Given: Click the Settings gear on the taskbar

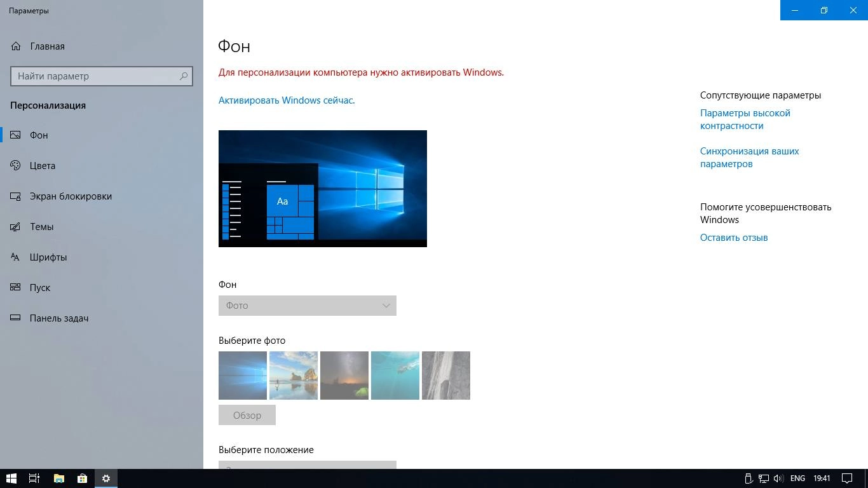Looking at the screenshot, I should [x=106, y=478].
